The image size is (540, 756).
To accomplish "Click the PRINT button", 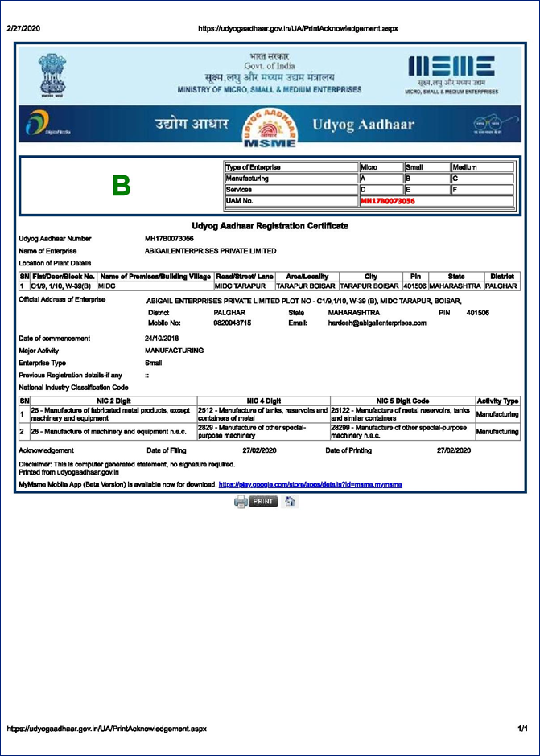I will click(x=263, y=501).
